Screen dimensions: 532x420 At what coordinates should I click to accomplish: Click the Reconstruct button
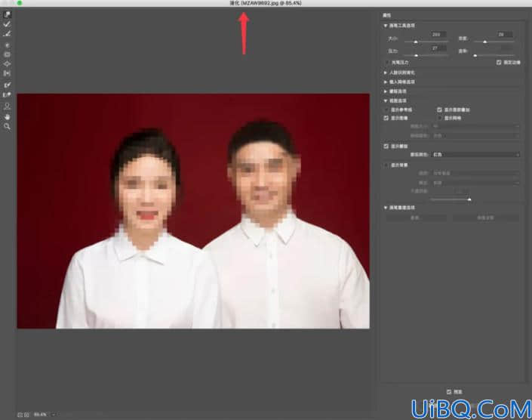click(417, 218)
